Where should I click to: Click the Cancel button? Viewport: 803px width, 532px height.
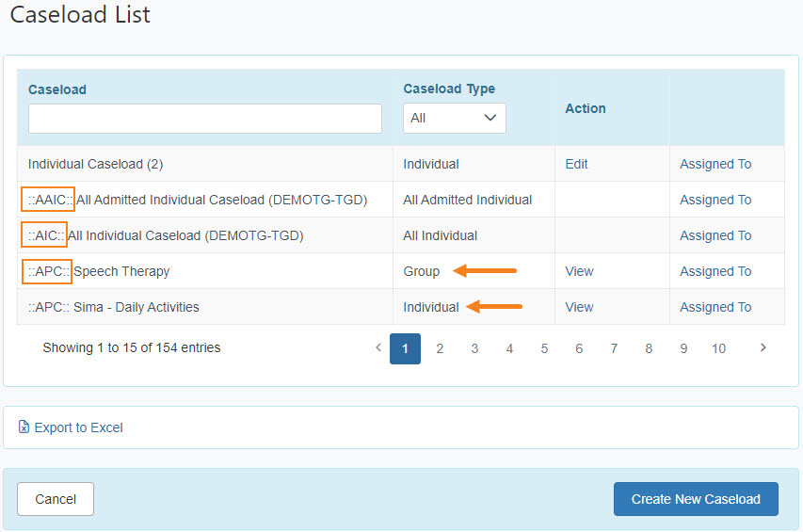[x=56, y=499]
